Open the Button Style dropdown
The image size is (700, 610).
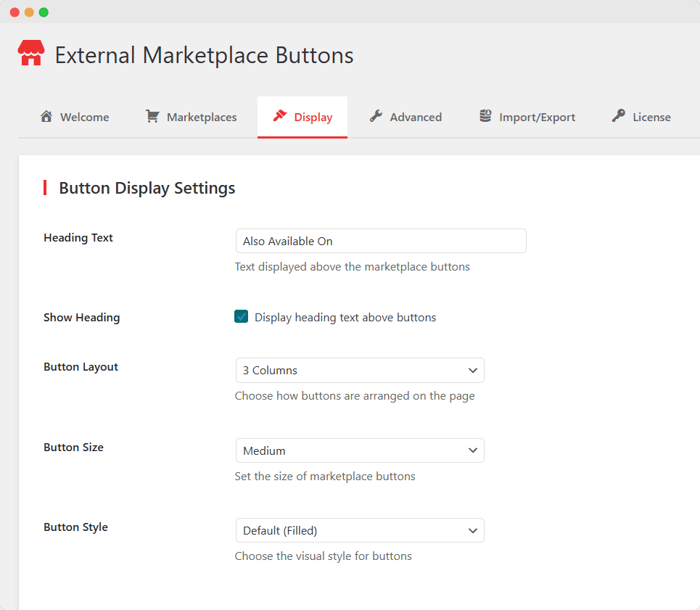point(360,530)
